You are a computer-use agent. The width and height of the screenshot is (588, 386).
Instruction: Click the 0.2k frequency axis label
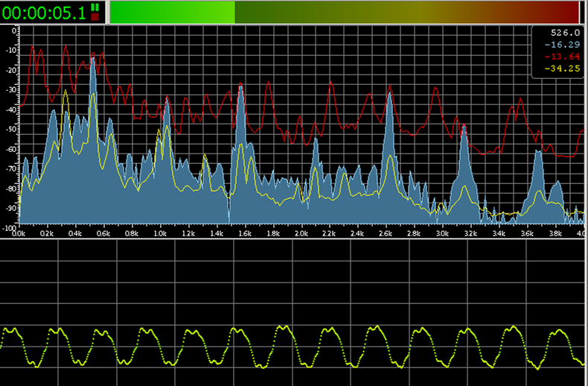[47, 233]
